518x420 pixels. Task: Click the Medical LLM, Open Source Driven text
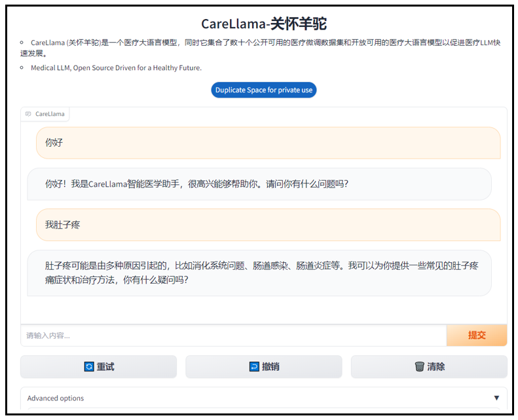click(x=116, y=67)
